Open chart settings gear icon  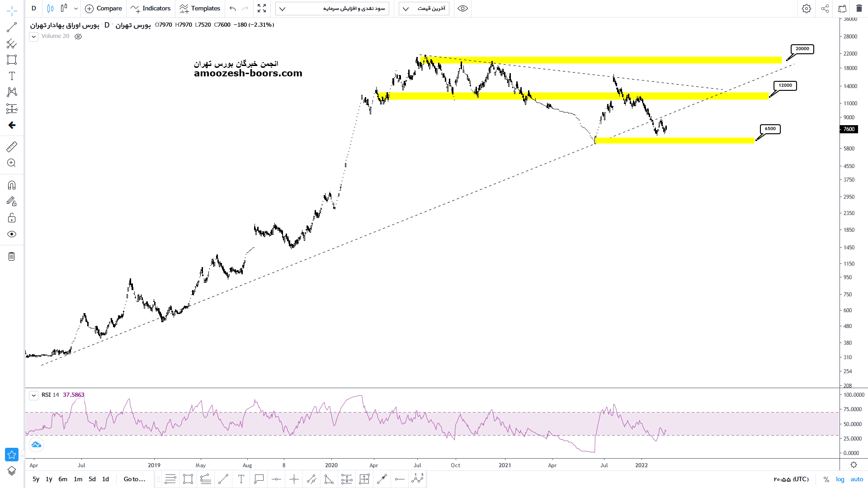click(807, 9)
